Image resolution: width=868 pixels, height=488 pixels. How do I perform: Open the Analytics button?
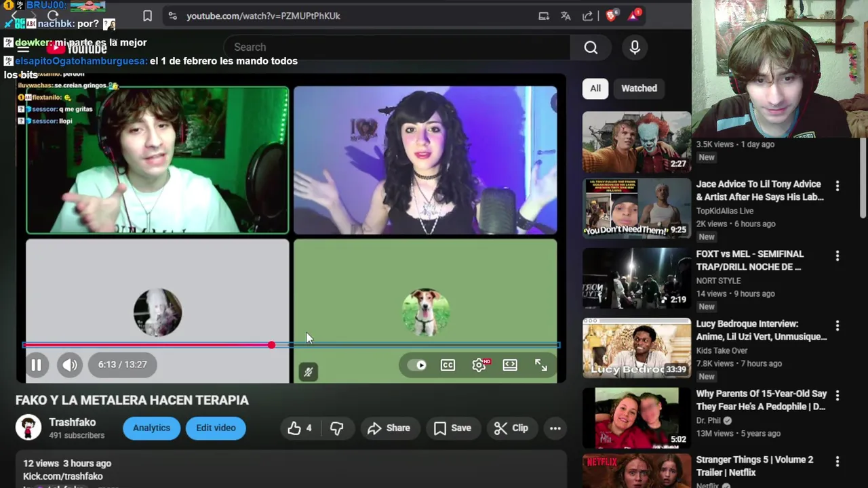click(151, 428)
